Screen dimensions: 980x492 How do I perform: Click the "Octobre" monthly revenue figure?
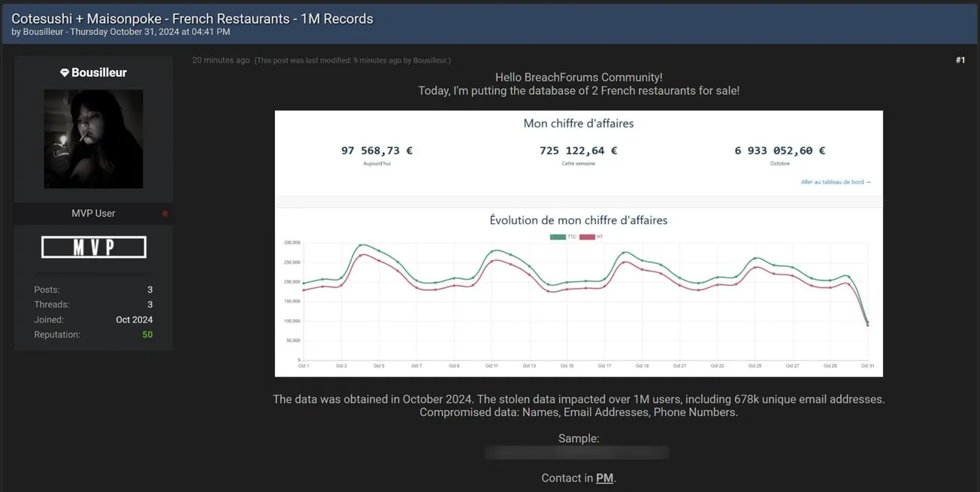tap(779, 150)
